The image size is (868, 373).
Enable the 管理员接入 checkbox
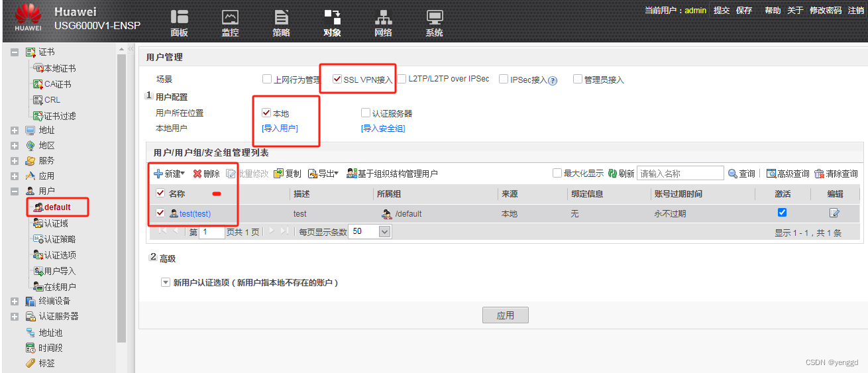click(578, 80)
